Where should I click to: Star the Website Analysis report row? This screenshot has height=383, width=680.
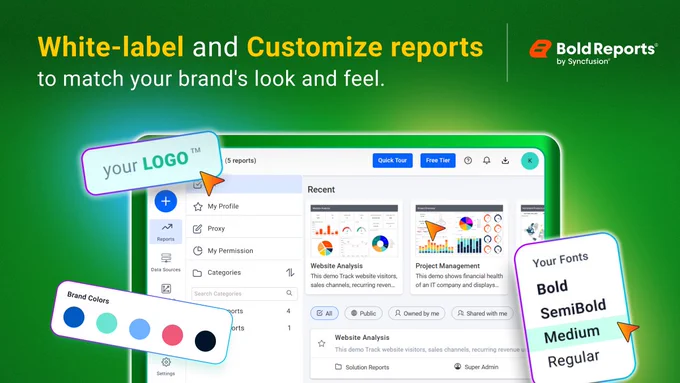click(x=321, y=344)
